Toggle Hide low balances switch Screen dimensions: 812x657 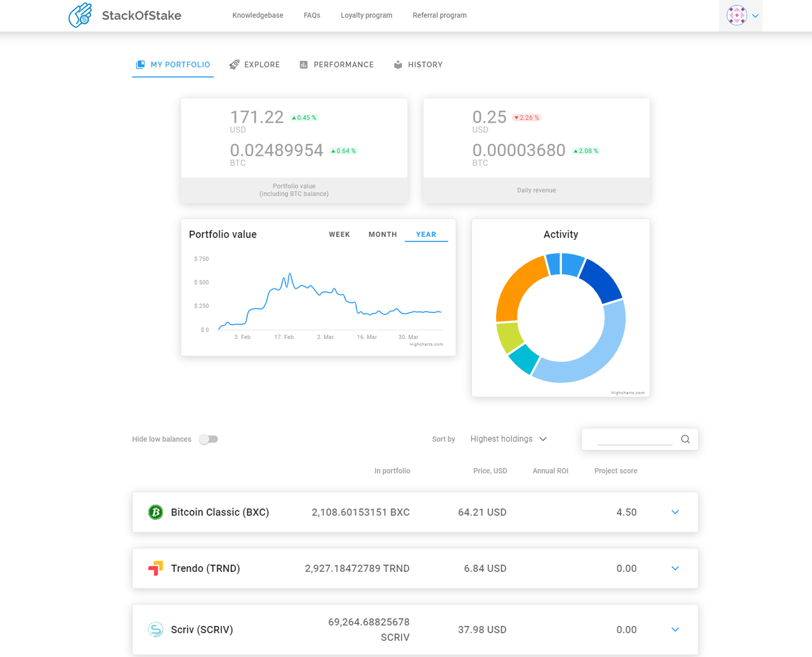click(x=209, y=439)
